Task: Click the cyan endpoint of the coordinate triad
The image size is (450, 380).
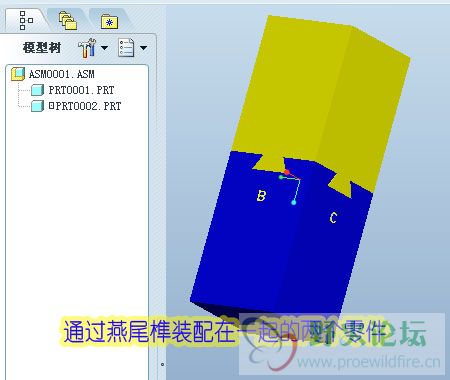Action: coord(294,202)
